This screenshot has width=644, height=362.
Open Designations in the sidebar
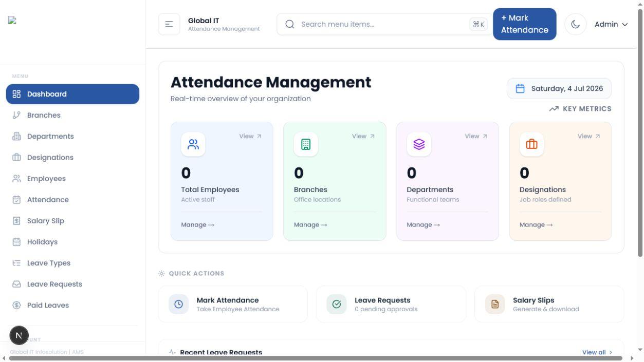[x=72, y=157]
